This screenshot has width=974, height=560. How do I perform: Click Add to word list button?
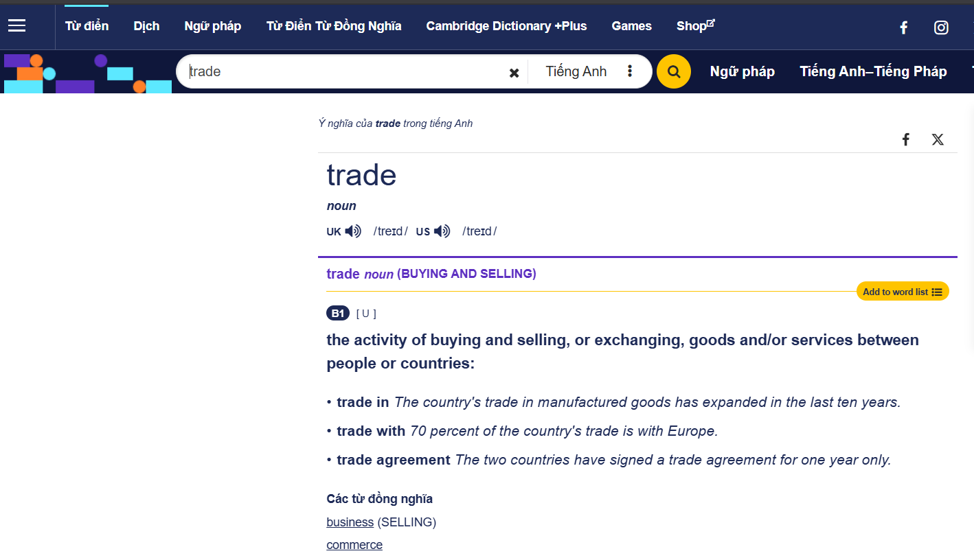[902, 292]
